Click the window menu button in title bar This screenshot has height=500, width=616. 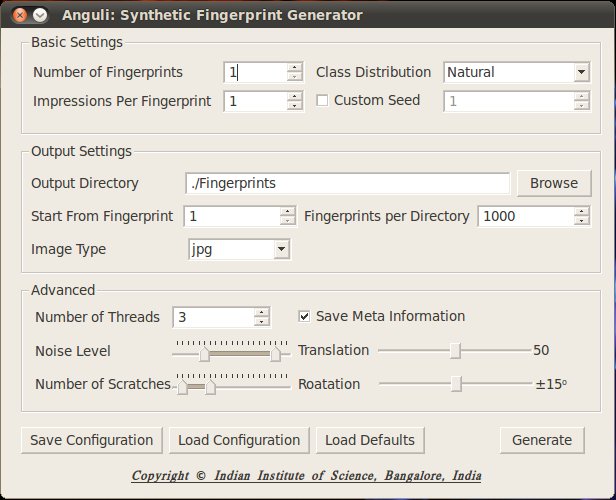40,15
